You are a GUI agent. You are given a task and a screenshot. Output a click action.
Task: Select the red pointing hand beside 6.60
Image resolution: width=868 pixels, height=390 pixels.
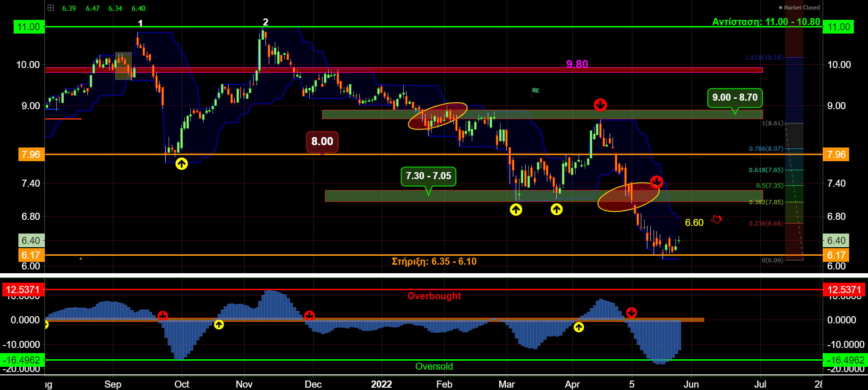[716, 219]
